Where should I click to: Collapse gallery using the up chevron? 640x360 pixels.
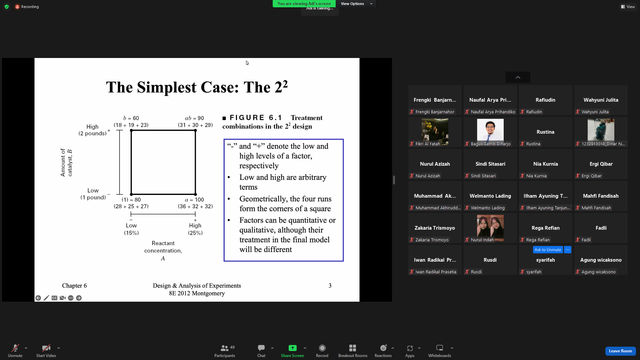point(518,77)
